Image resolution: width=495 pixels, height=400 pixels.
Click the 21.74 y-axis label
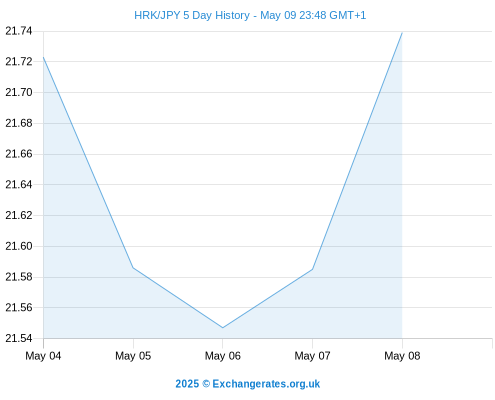(19, 31)
